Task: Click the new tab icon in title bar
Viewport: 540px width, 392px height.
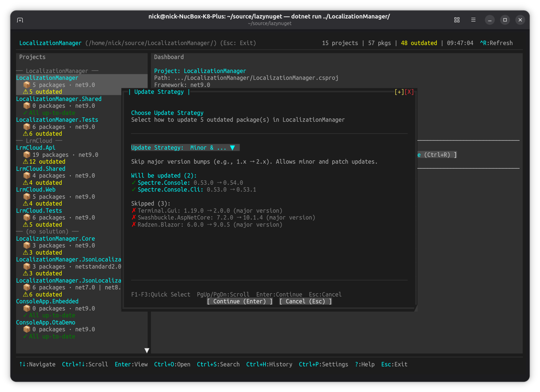Action: click(20, 20)
